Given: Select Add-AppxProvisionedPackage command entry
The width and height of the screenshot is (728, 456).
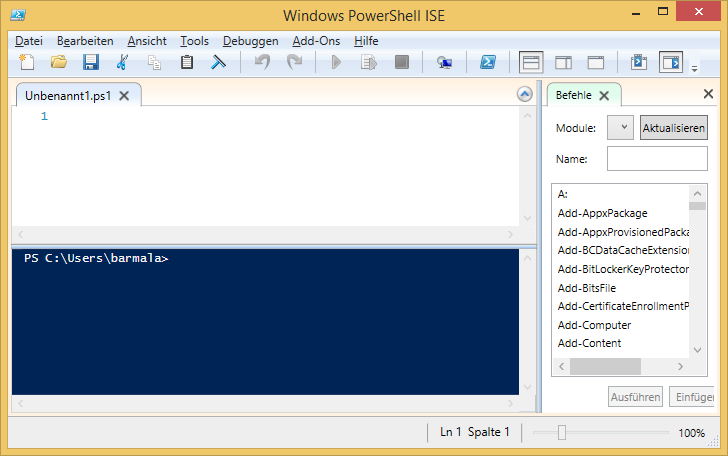Looking at the screenshot, I should click(x=622, y=232).
